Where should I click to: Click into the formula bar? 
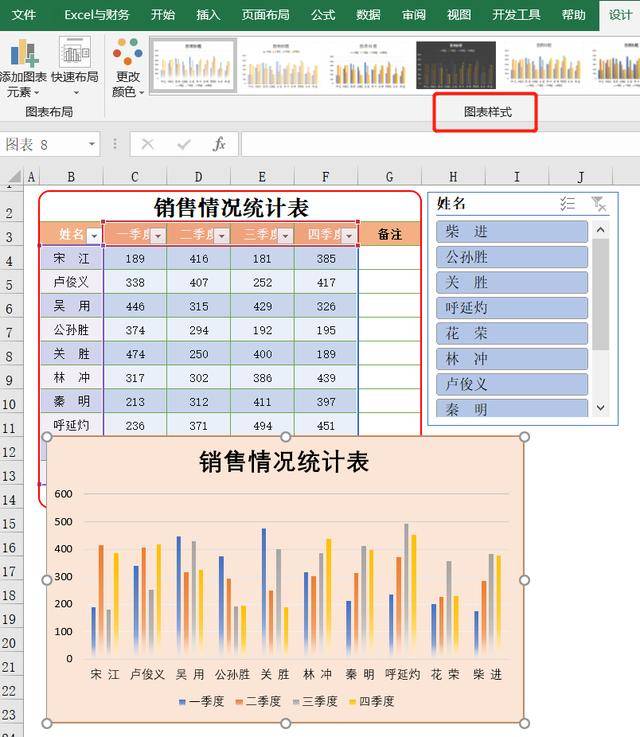click(440, 144)
